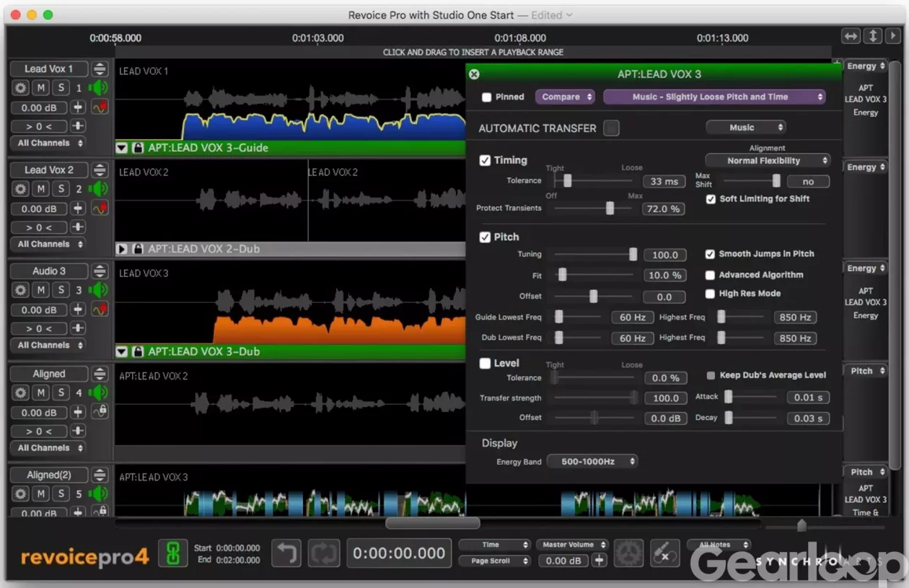Click the Protect Transients slider handle
The image size is (909, 588).
pos(610,208)
